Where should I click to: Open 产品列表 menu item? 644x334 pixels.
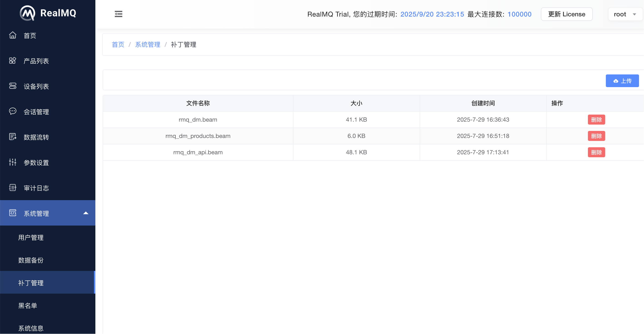pyautogui.click(x=47, y=61)
